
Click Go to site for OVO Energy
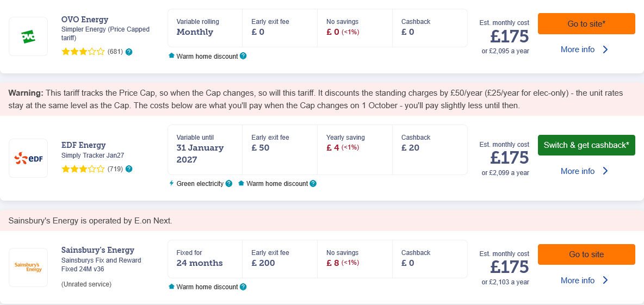pyautogui.click(x=586, y=24)
